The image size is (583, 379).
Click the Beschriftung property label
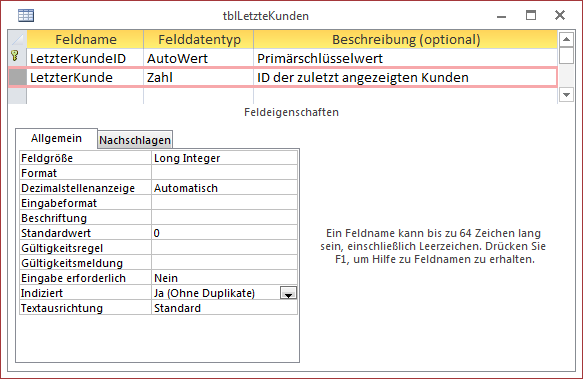click(x=86, y=218)
